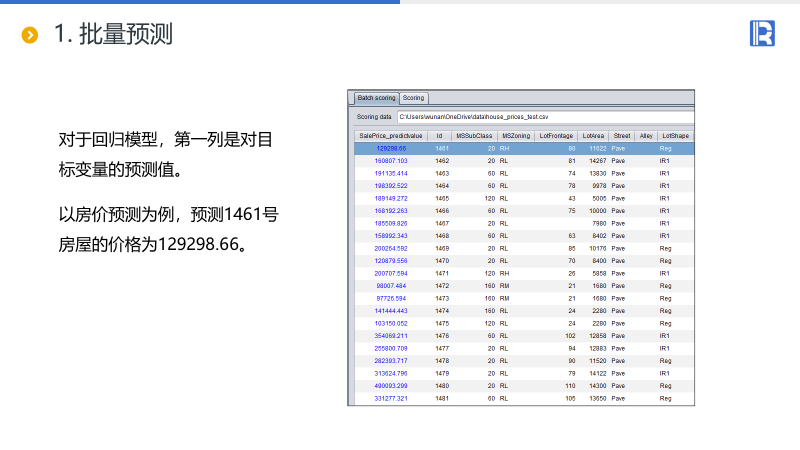Click the slide title 1. 批量预测
The width and height of the screenshot is (800, 450).
tap(113, 35)
